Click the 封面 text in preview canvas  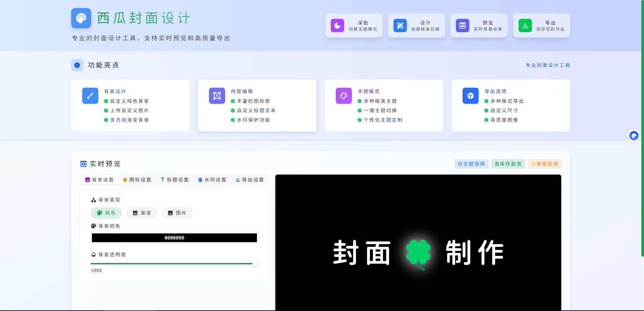tap(362, 253)
